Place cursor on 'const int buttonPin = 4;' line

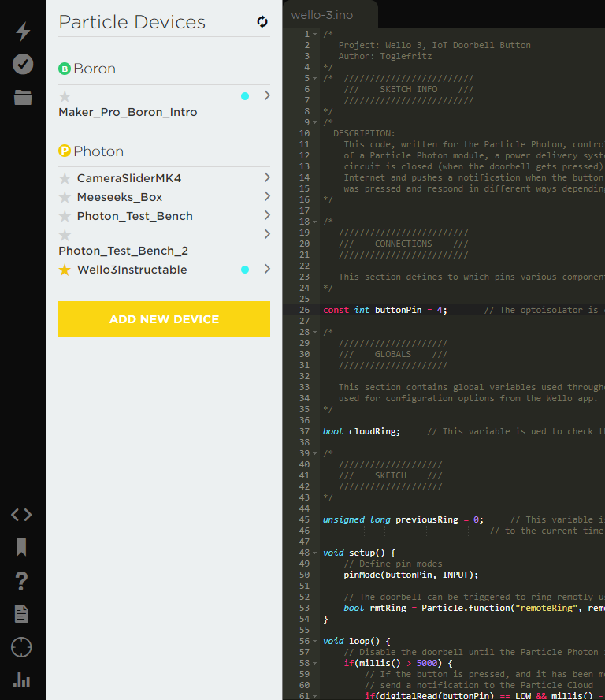point(384,310)
